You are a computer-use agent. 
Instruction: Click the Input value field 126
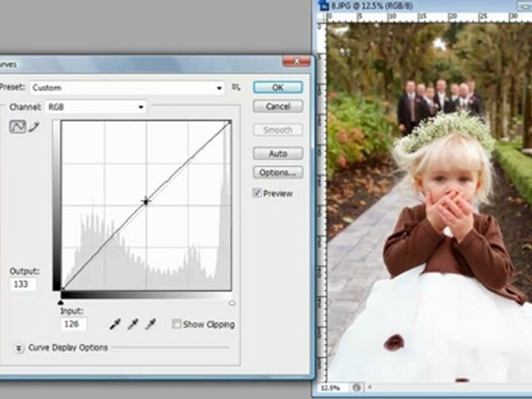74,324
